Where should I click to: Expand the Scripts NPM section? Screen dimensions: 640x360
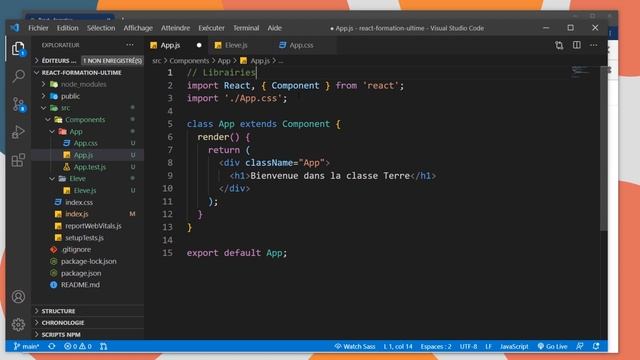point(88,334)
